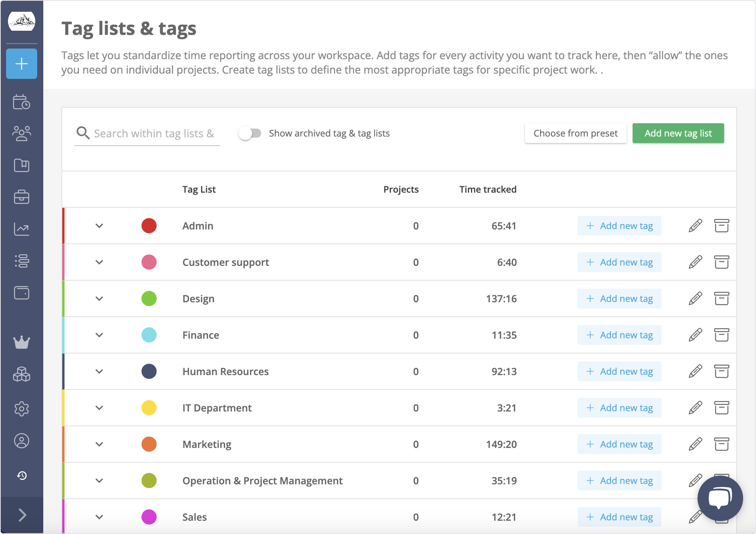
Task: Archive the Admin tag list
Action: coord(721,226)
